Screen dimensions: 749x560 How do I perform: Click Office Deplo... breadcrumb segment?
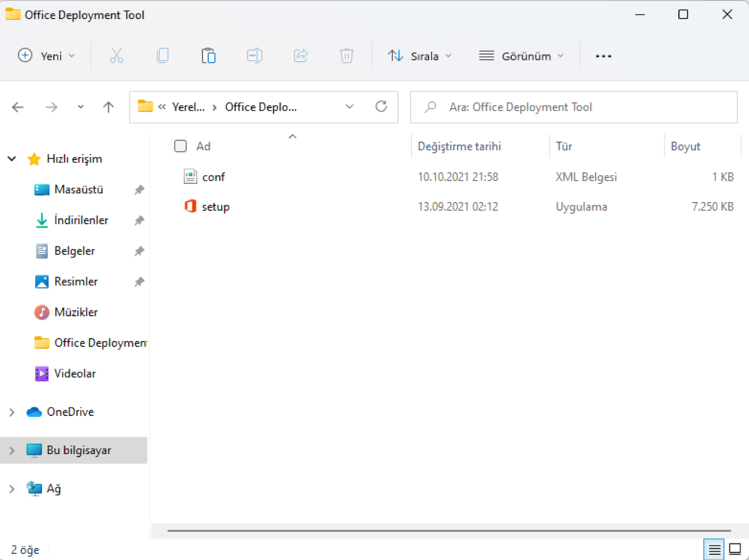(x=261, y=107)
